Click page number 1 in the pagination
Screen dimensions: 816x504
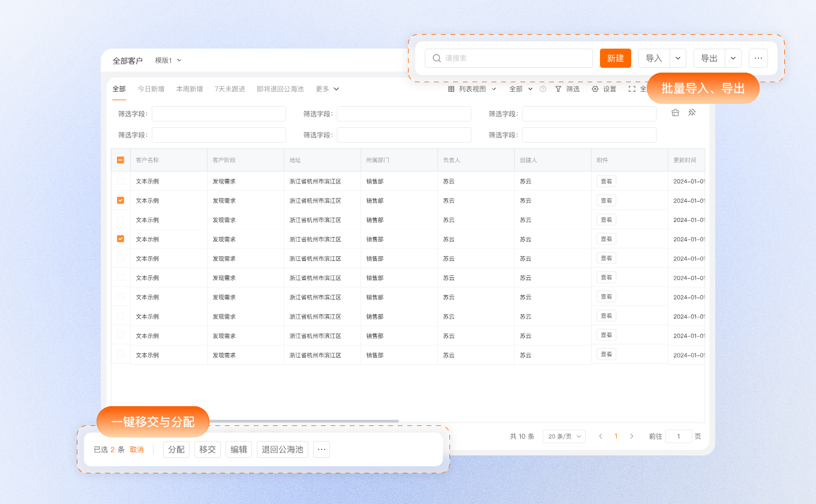(x=616, y=436)
